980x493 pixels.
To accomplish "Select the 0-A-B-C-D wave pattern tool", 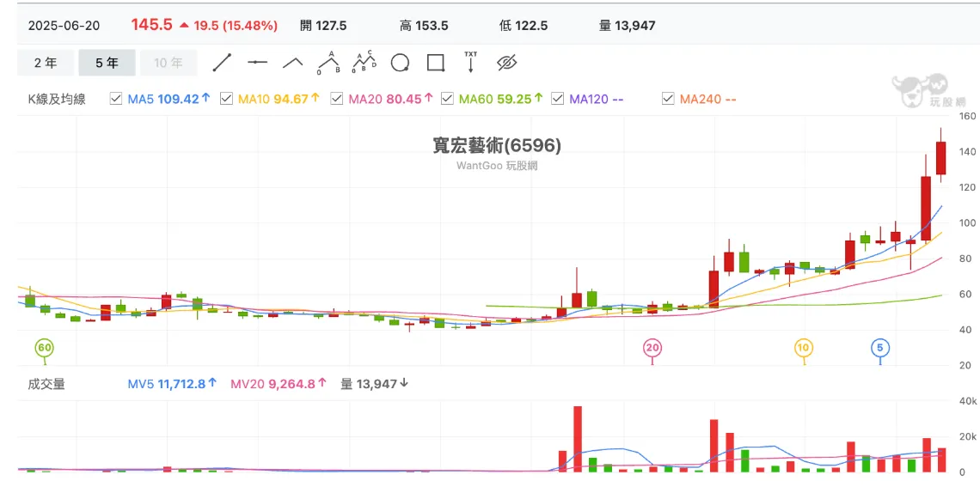I will pos(364,63).
